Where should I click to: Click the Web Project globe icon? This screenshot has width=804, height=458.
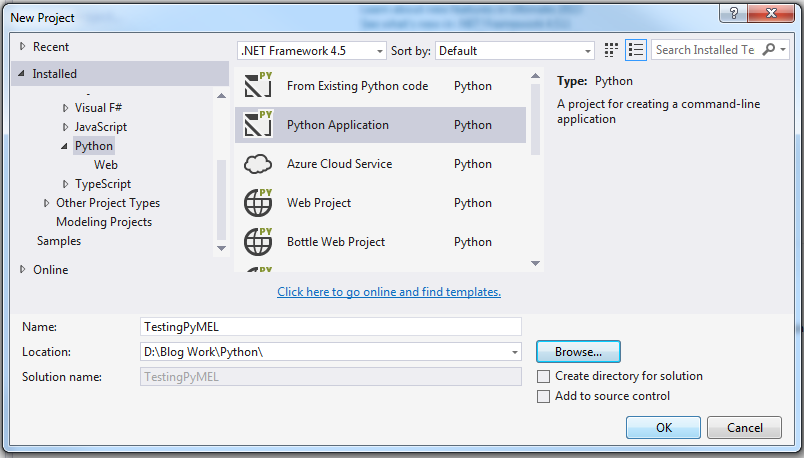258,203
